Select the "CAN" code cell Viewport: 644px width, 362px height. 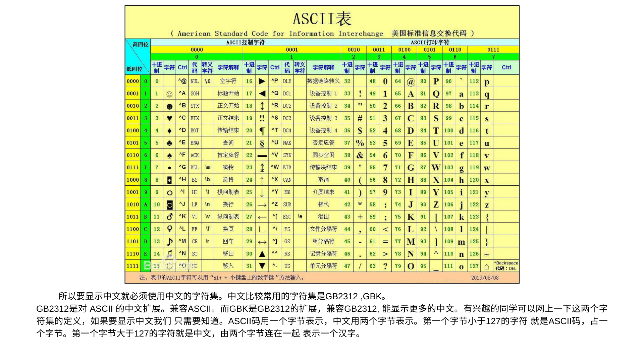pos(287,180)
